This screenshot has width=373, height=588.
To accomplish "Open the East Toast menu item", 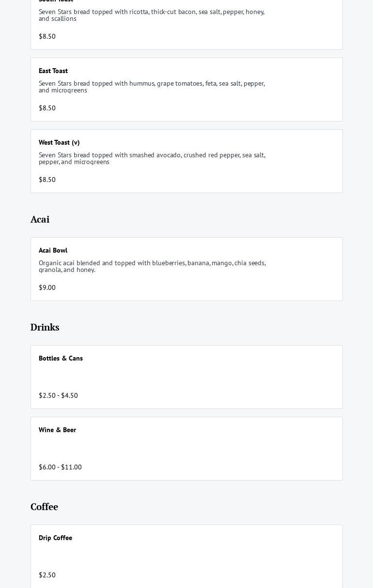I will pyautogui.click(x=53, y=71).
